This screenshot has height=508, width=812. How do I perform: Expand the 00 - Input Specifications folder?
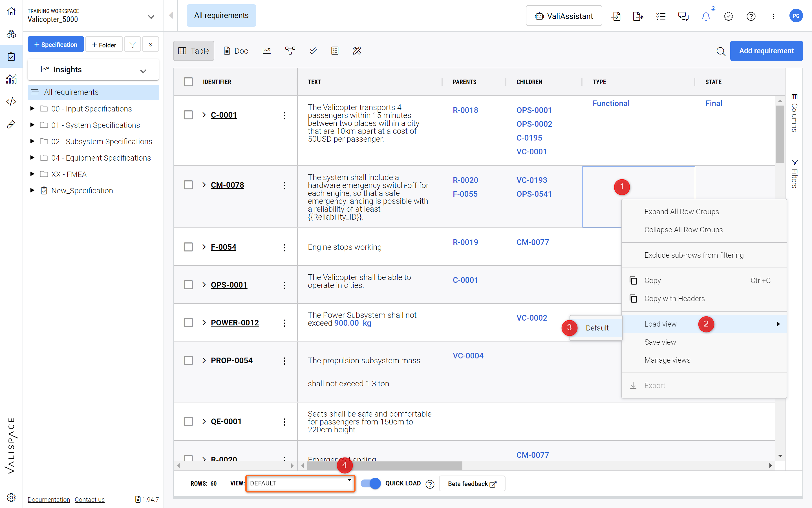(x=32, y=108)
